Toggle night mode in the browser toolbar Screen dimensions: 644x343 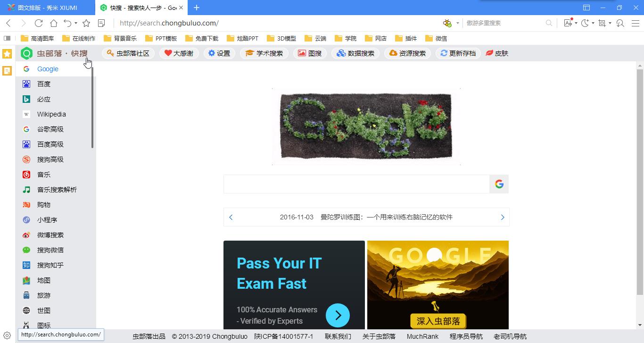point(585,23)
